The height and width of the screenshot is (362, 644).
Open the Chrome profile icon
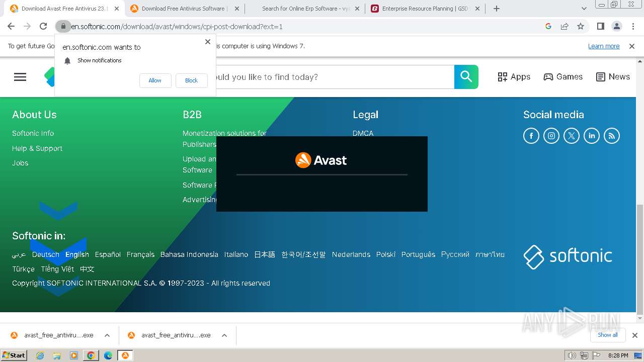point(617,26)
